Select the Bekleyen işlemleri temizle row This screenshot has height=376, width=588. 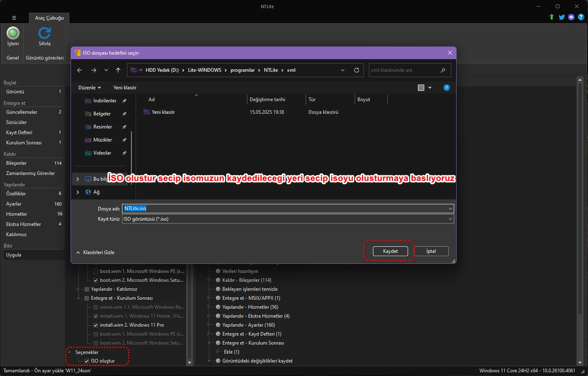(x=250, y=289)
